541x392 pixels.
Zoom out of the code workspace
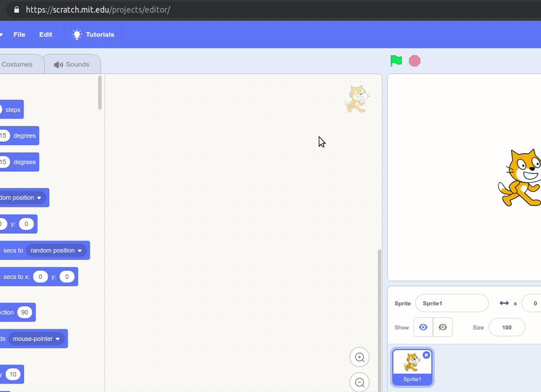[360, 382]
